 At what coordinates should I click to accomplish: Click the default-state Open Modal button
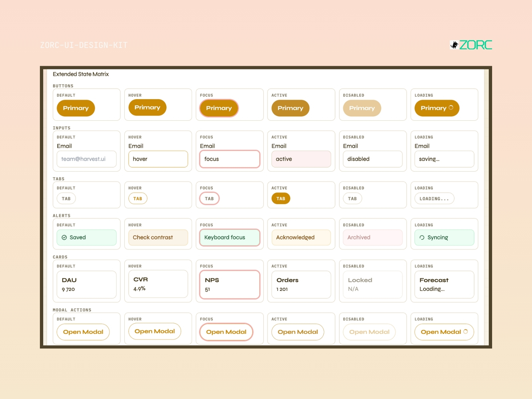point(83,332)
